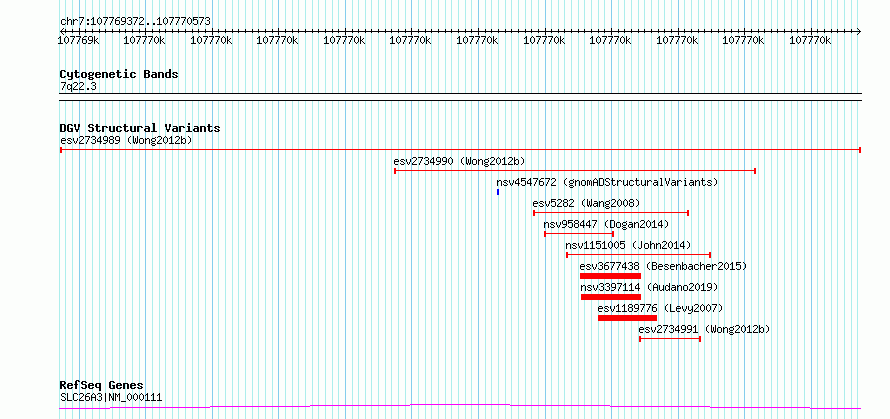The width and height of the screenshot is (890, 419).
Task: Click the nsv958447 red span line
Action: pyautogui.click(x=579, y=234)
